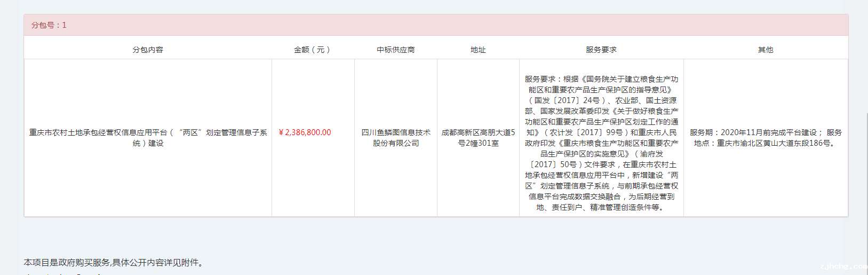The width and height of the screenshot is (868, 275).
Task: Click the 金额（元）column header
Action: point(313,50)
